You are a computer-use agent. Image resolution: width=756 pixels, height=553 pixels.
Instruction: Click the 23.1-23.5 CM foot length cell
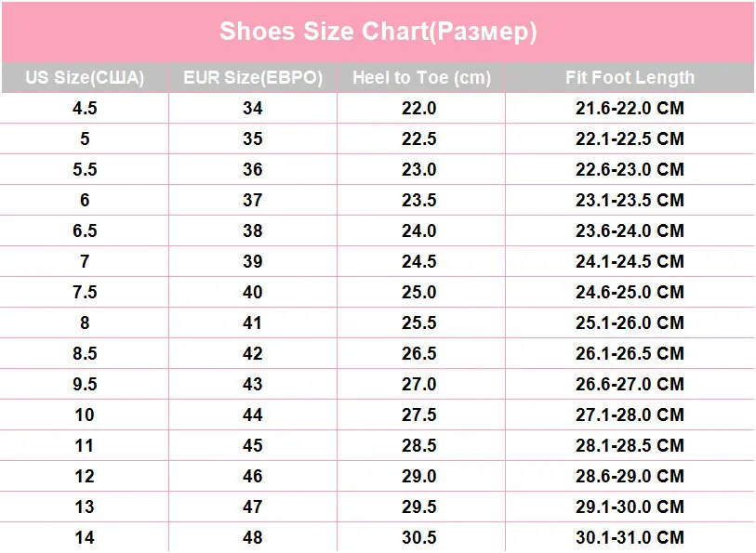[630, 200]
